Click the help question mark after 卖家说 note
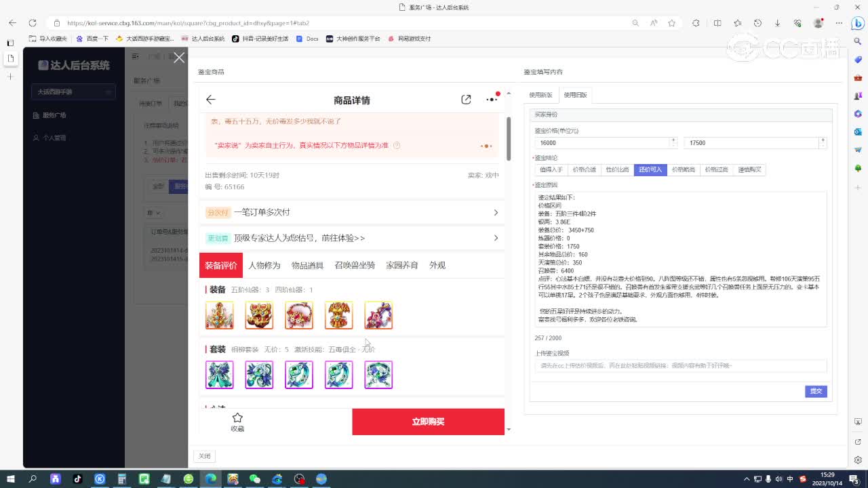The height and width of the screenshot is (488, 868). click(397, 145)
